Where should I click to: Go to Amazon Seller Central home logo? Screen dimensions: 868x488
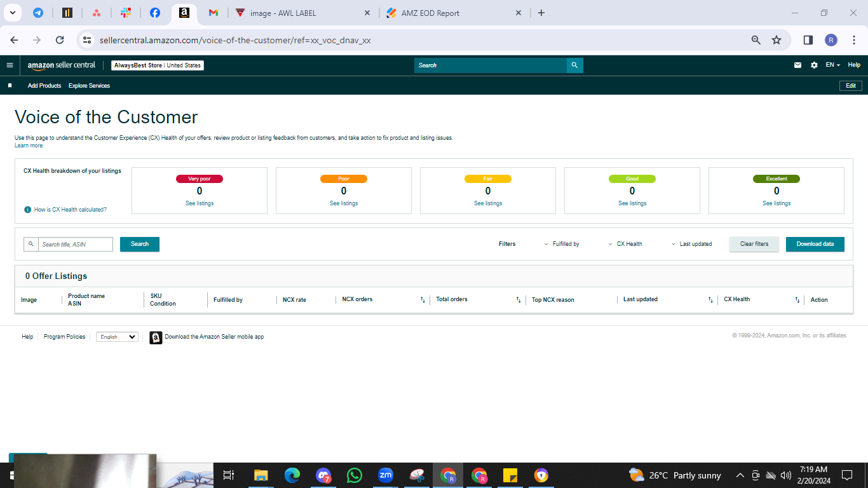[61, 65]
